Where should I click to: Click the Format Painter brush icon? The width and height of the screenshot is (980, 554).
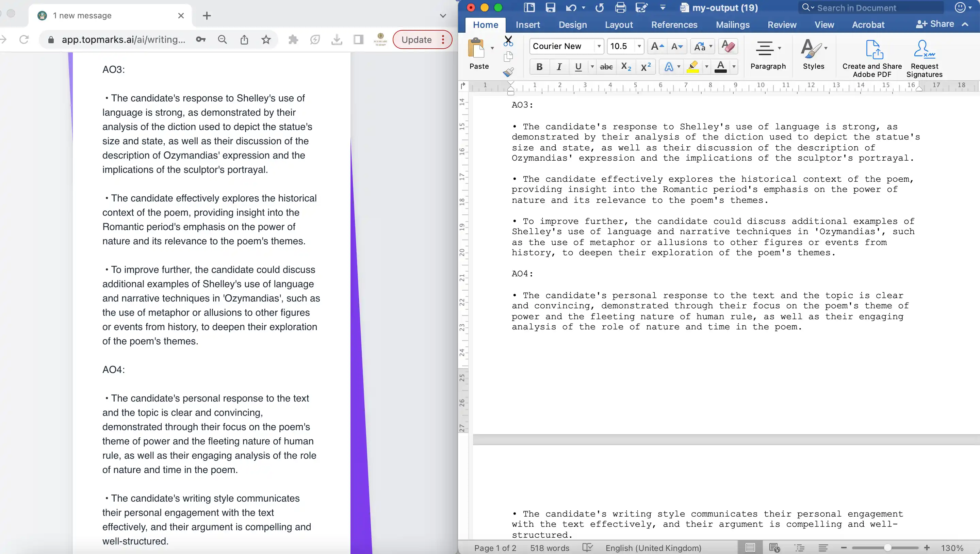click(x=508, y=72)
